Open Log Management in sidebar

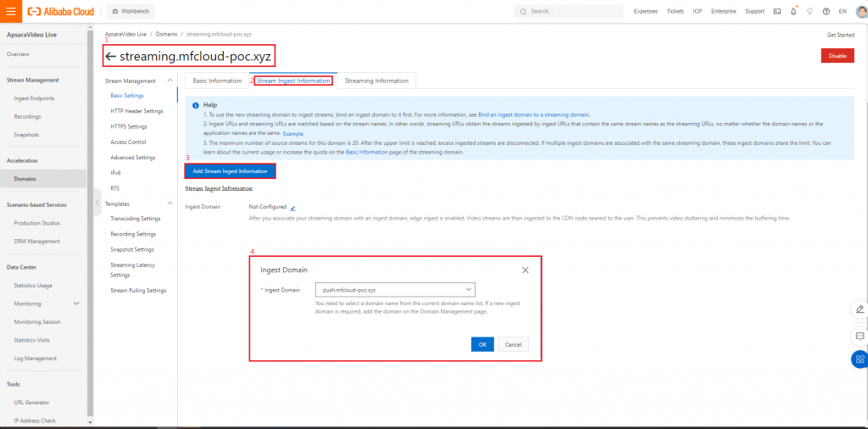coord(36,358)
